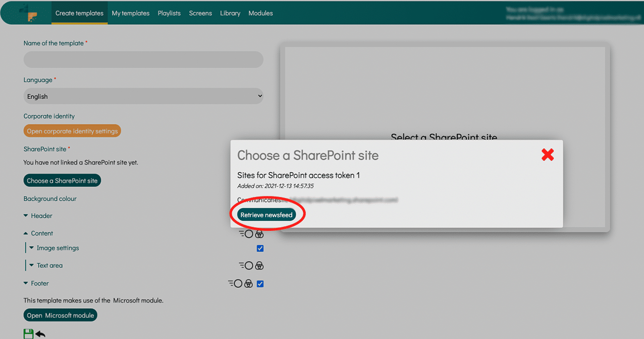Click the Retrieve newsfeed button
Viewport: 644px width, 339px height.
266,215
